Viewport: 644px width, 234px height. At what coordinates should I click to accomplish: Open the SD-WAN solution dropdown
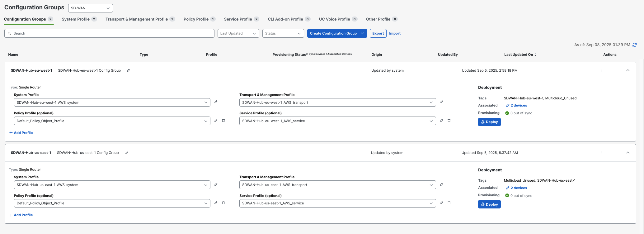coord(90,8)
